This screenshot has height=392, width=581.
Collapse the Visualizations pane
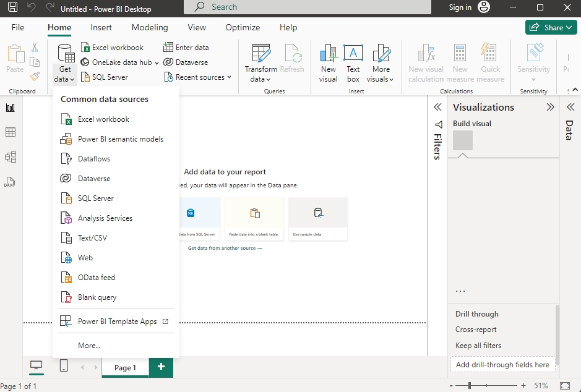[x=550, y=107]
